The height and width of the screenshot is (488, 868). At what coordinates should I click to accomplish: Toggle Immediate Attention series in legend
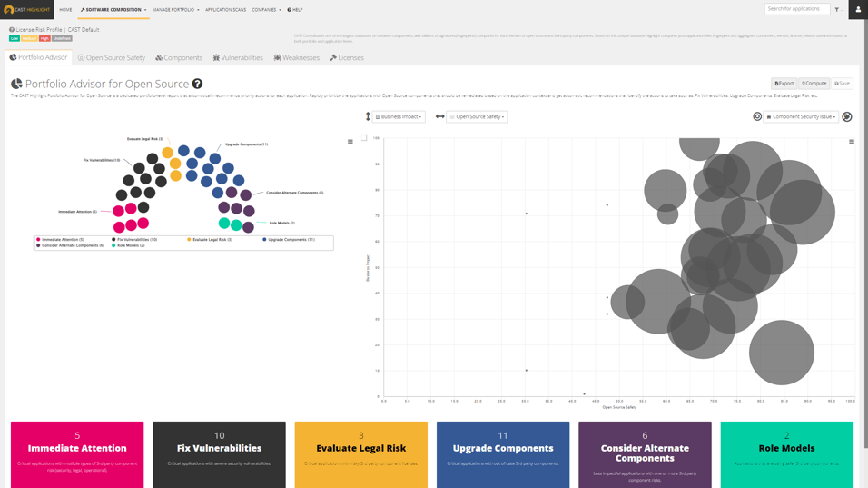[62, 240]
